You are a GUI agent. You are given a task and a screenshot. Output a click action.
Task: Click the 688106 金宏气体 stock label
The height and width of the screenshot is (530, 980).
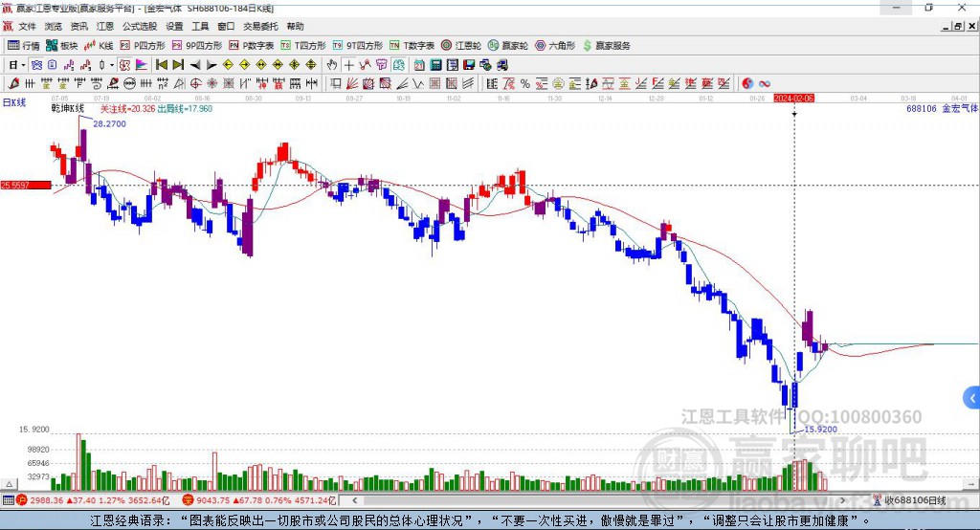(942, 109)
